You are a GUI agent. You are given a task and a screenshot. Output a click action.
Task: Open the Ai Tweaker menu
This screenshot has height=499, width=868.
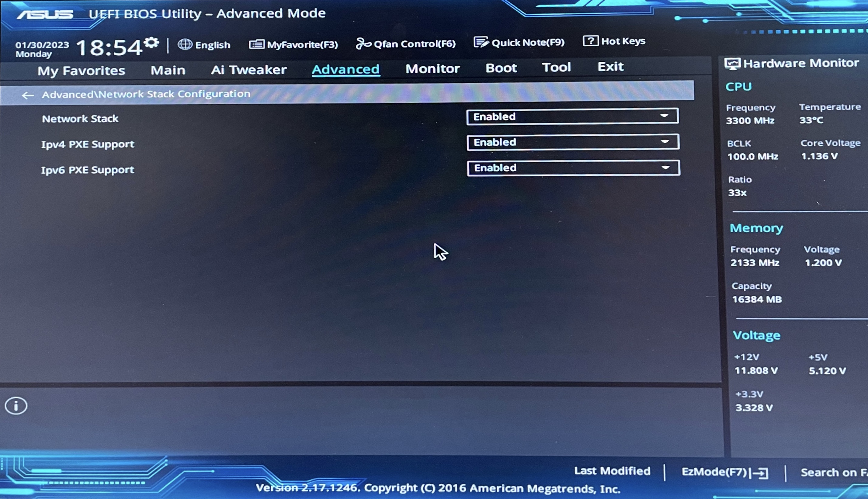pyautogui.click(x=249, y=70)
